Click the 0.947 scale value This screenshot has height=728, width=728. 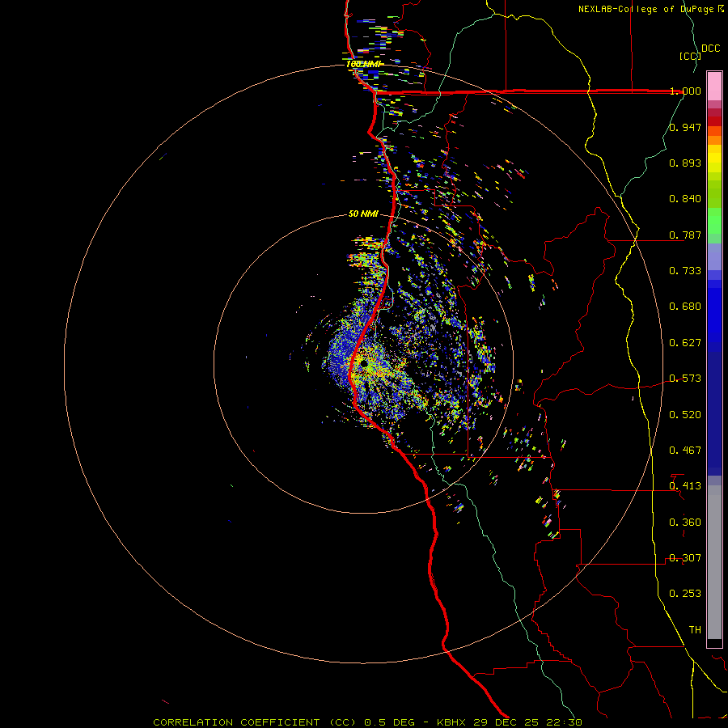pyautogui.click(x=685, y=127)
